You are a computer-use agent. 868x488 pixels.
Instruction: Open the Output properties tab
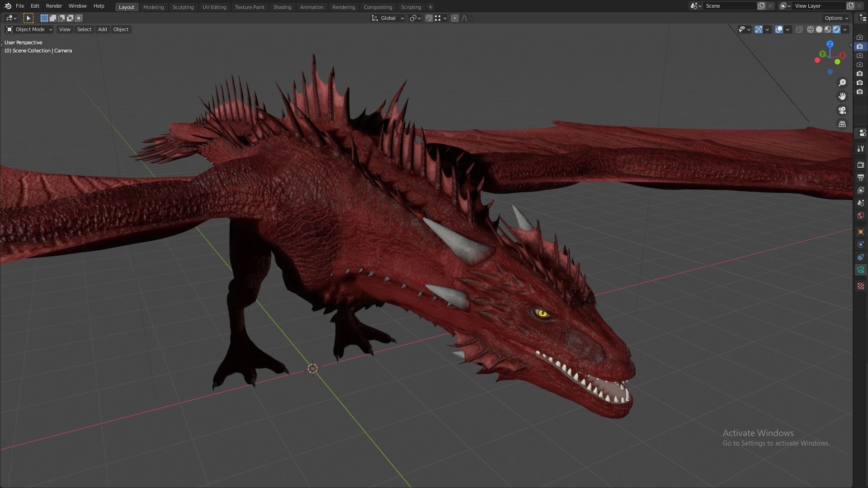click(x=861, y=178)
